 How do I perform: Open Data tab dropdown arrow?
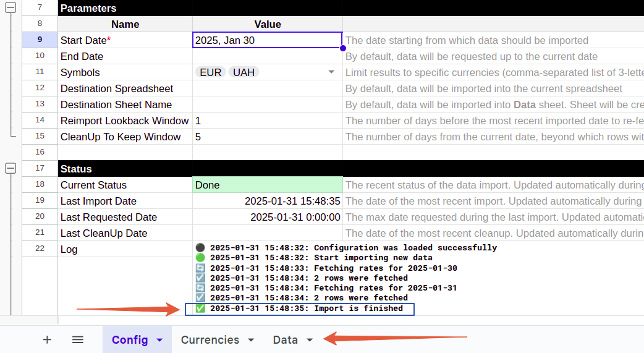(310, 340)
